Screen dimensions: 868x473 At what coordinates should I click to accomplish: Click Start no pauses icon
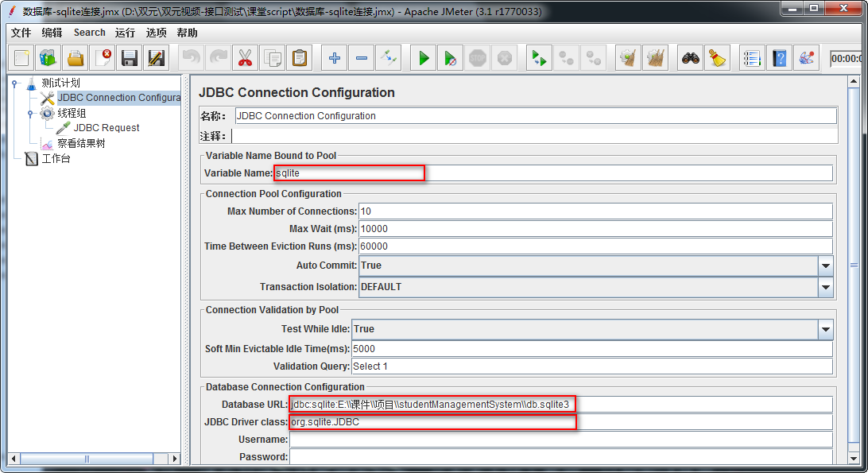point(451,58)
